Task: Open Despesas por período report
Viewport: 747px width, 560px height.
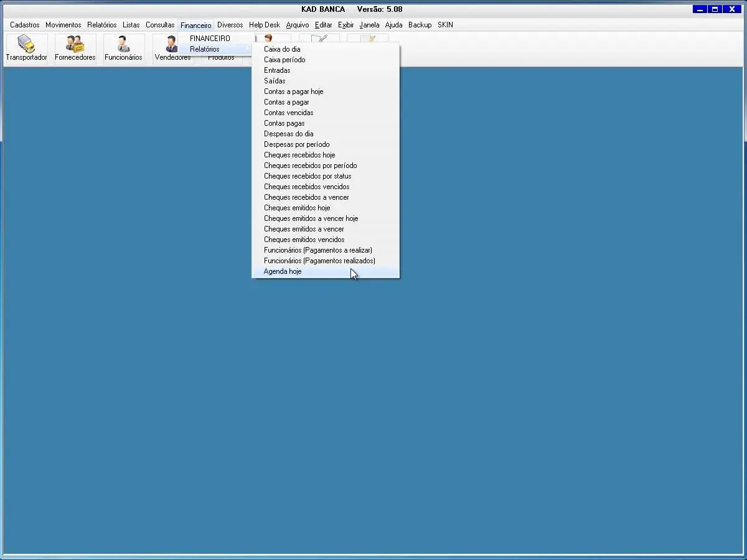Action: point(296,144)
